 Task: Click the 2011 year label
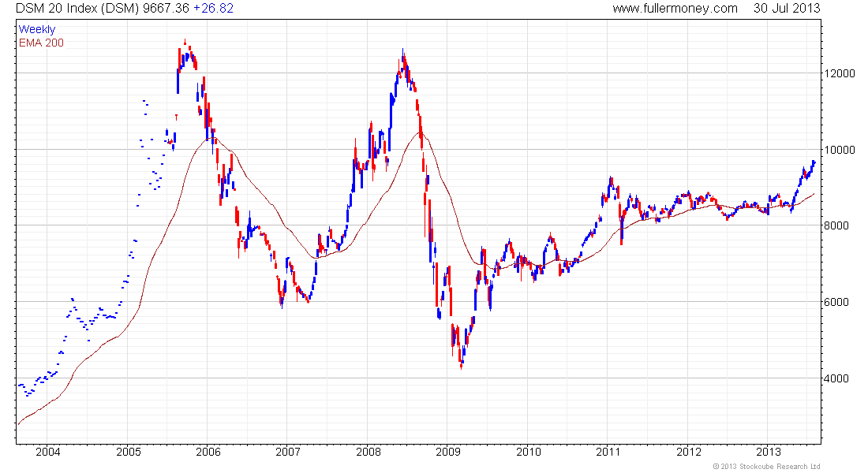click(608, 452)
